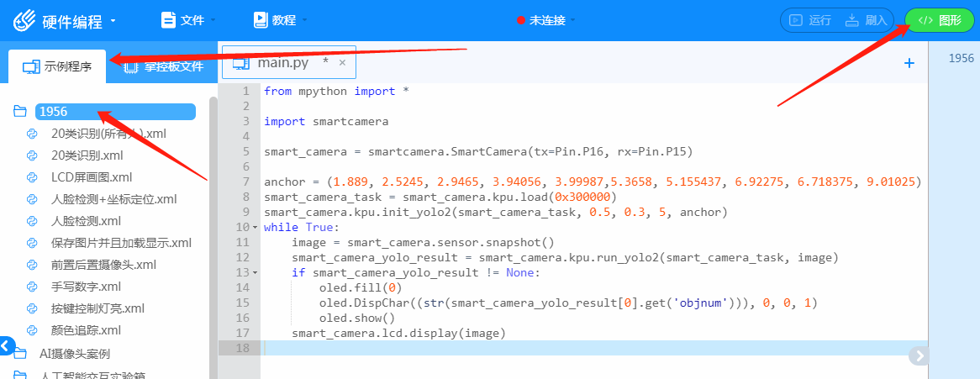Screen dimensions: 980x379
Task: Switch to the 掌控板文件 tab
Action: [x=163, y=66]
